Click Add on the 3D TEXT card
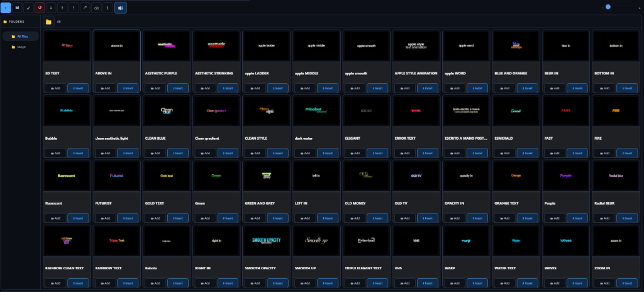The width and height of the screenshot is (644, 292). click(x=55, y=88)
